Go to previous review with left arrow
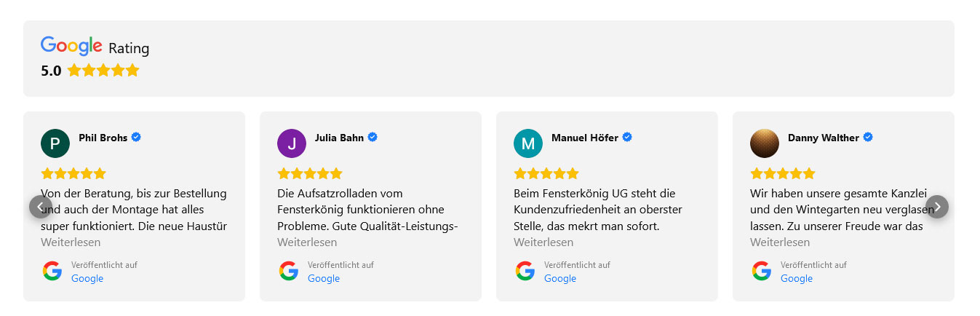The image size is (980, 316). tap(41, 207)
